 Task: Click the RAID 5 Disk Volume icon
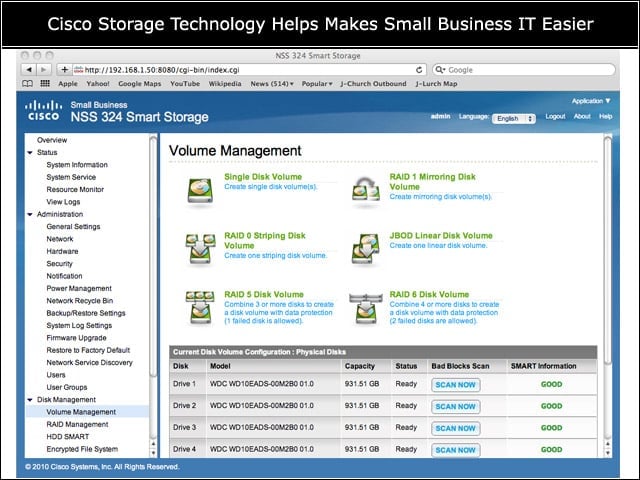pyautogui.click(x=200, y=307)
